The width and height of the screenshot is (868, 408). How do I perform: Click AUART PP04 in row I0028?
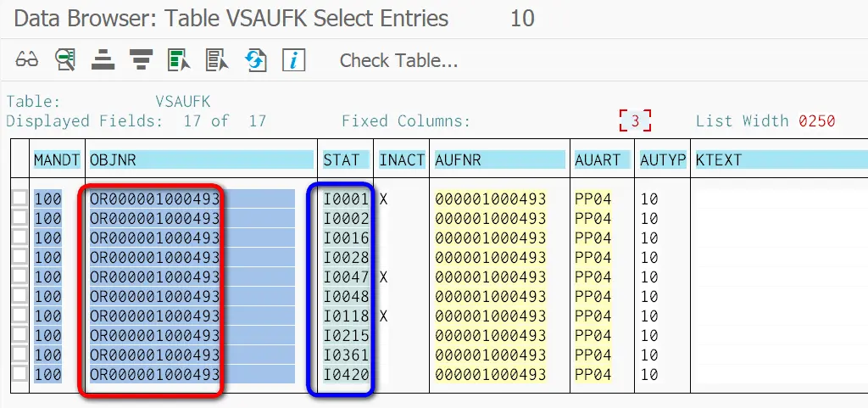[x=593, y=257]
